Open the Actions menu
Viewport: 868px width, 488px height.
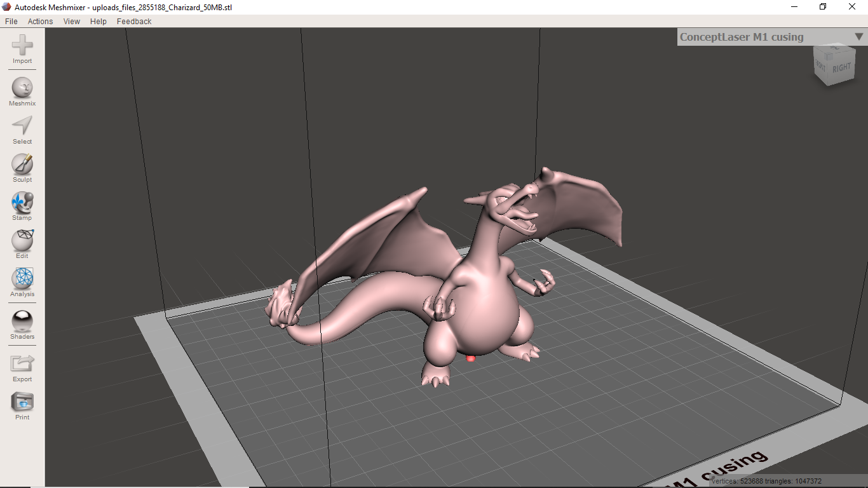tap(40, 21)
